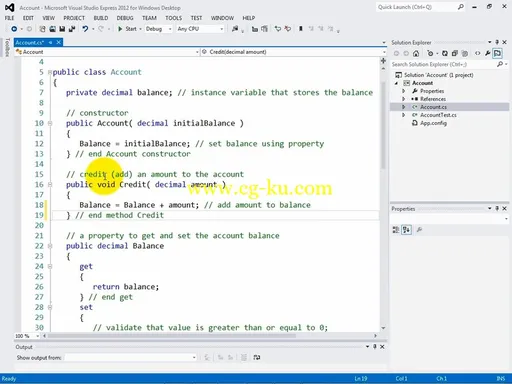Click Home icon in Solution Explorer
Image resolution: width=512 pixels, height=384 pixels.
tap(416, 53)
